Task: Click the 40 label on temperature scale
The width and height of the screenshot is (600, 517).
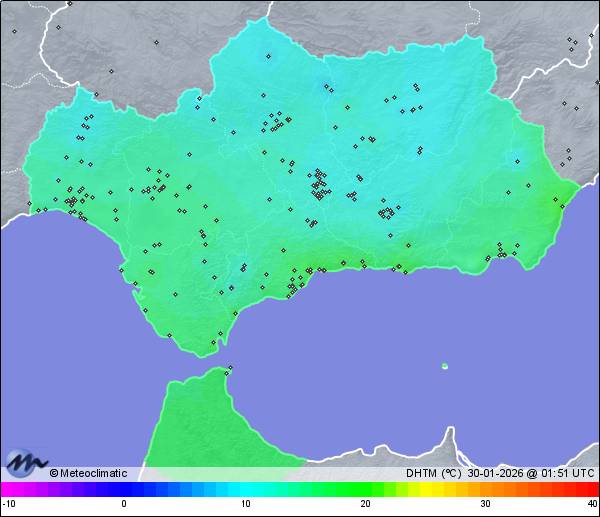Action: [x=592, y=504]
